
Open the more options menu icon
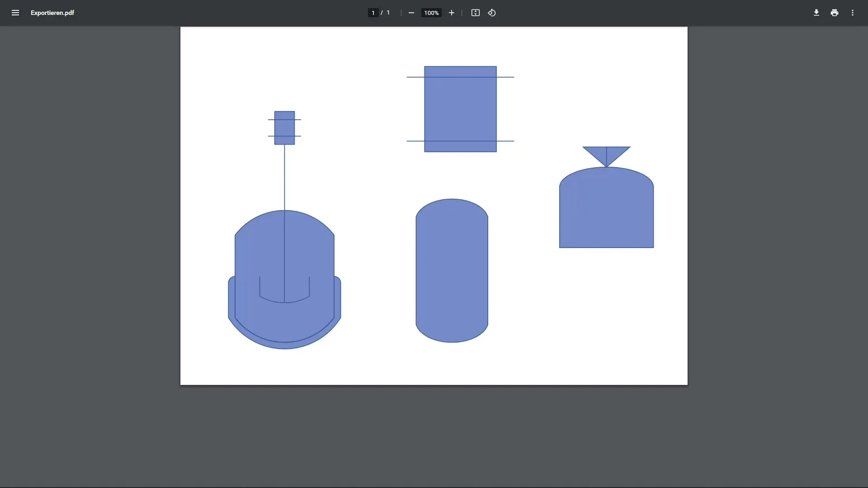coord(853,13)
